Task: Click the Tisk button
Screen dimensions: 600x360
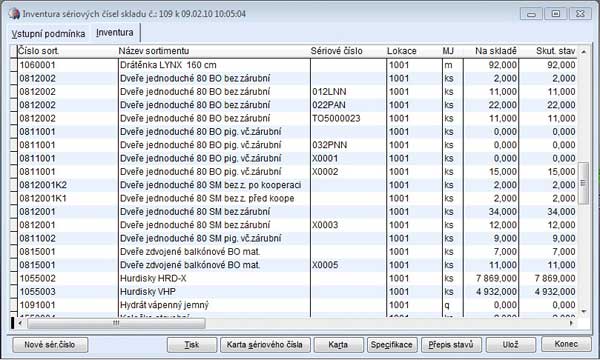Action: pos(192,345)
